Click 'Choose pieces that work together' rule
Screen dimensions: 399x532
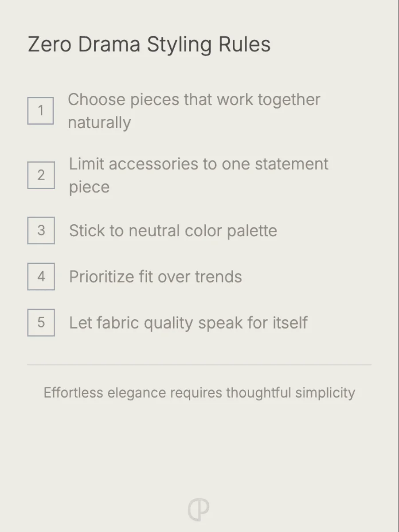point(194,100)
